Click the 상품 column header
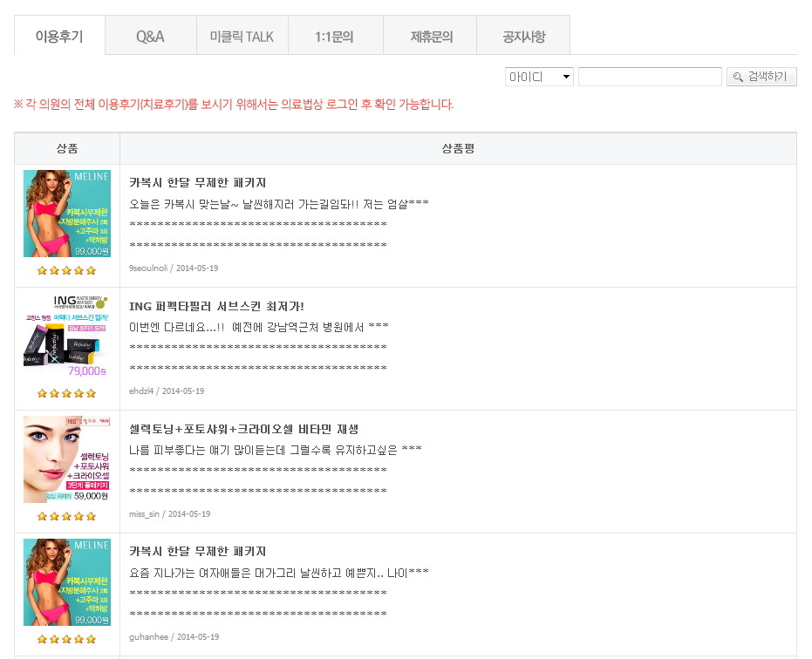This screenshot has height=659, width=812. [67, 149]
